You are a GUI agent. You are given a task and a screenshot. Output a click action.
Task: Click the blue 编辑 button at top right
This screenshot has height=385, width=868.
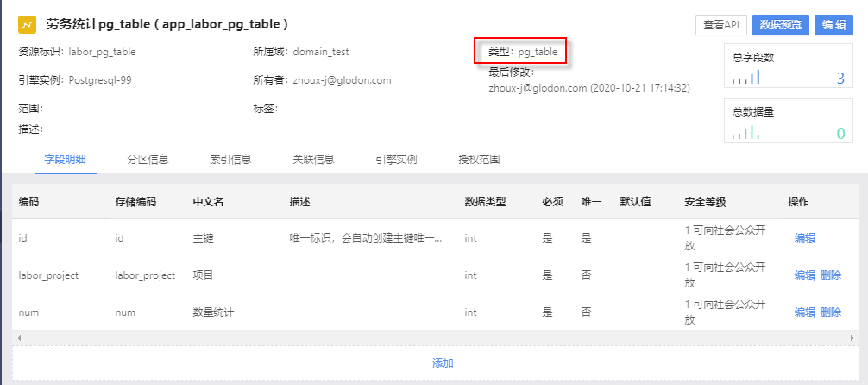[834, 25]
